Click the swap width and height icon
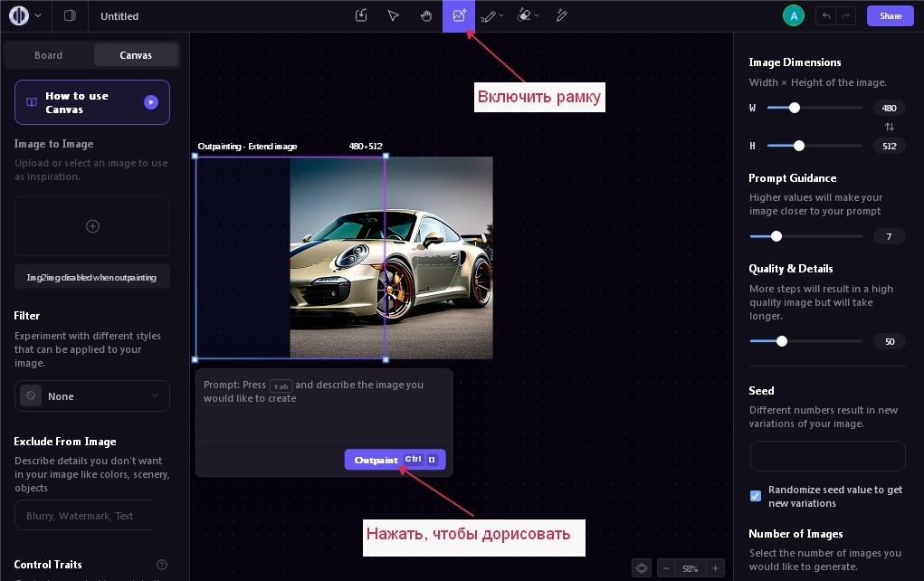 point(889,127)
